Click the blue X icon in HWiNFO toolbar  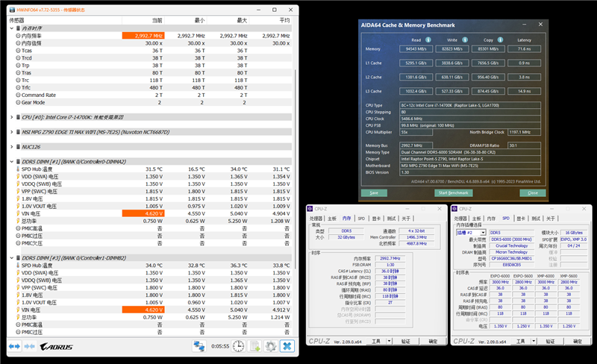click(x=287, y=346)
